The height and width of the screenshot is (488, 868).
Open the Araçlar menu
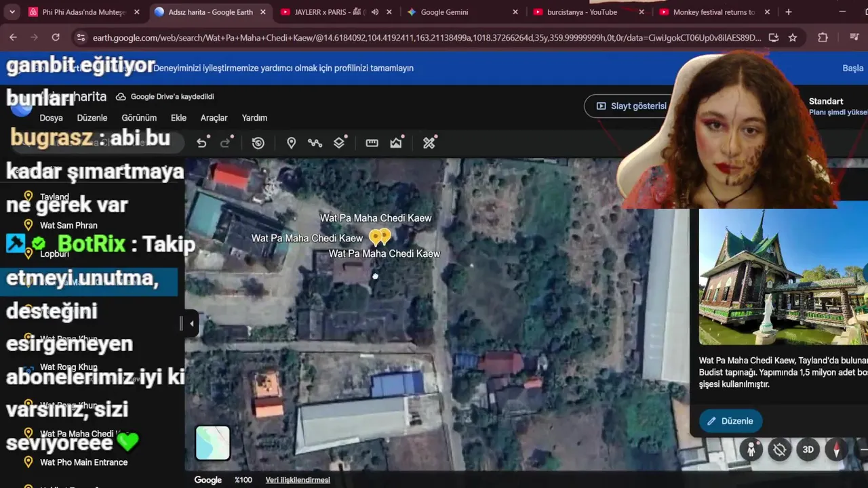[214, 118]
